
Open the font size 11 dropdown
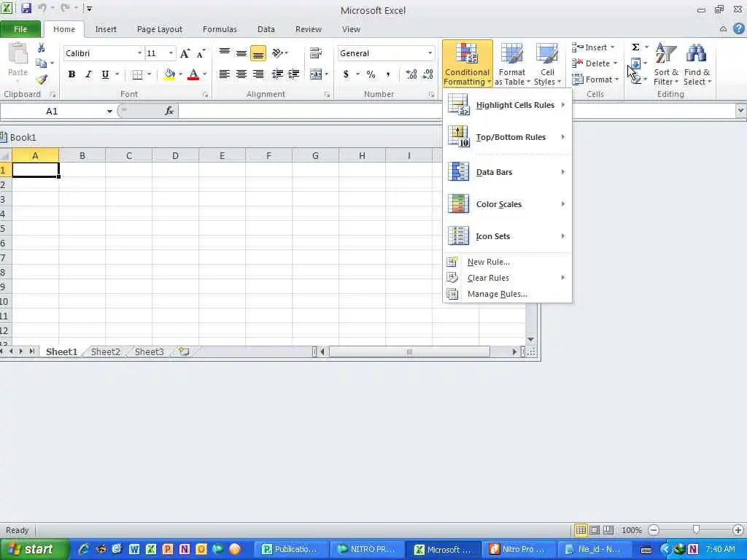(171, 53)
